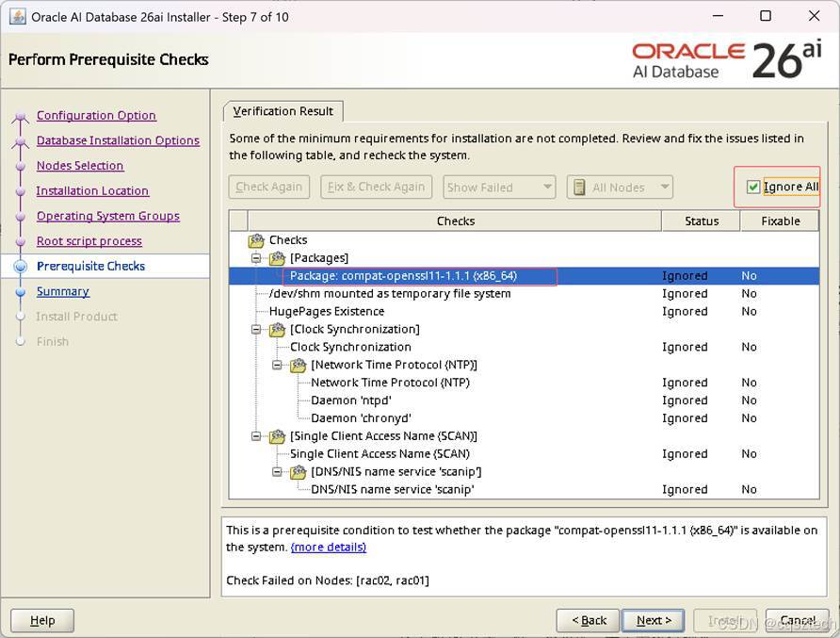This screenshot has height=638, width=840.
Task: Select the Prerequisite Checks step
Action: point(90,267)
